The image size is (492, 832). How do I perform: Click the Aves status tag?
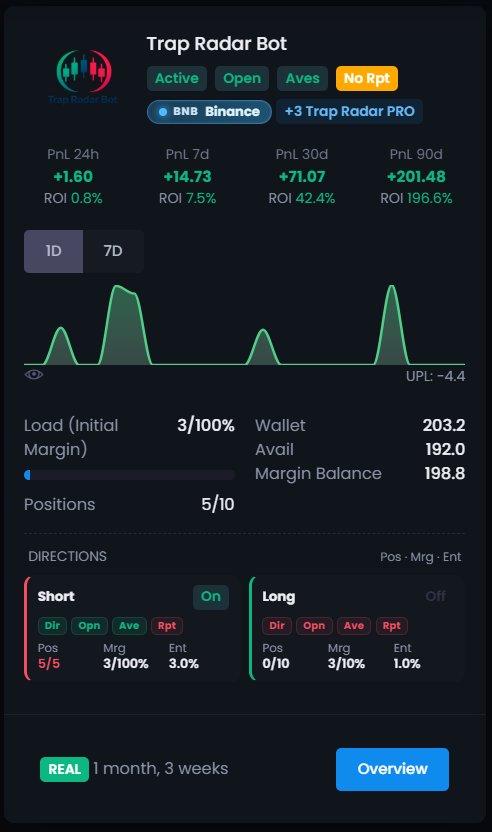coord(303,79)
